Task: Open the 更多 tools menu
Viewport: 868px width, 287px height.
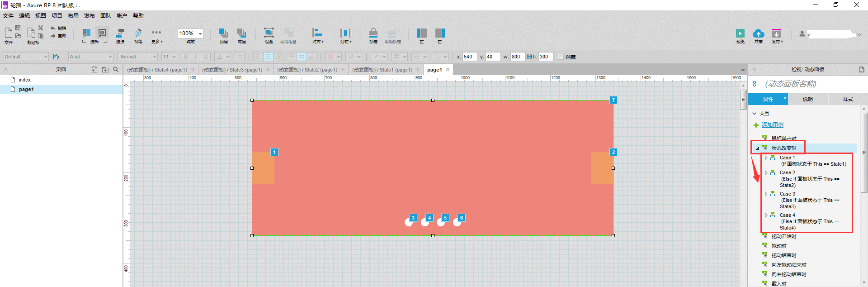Action: (156, 35)
